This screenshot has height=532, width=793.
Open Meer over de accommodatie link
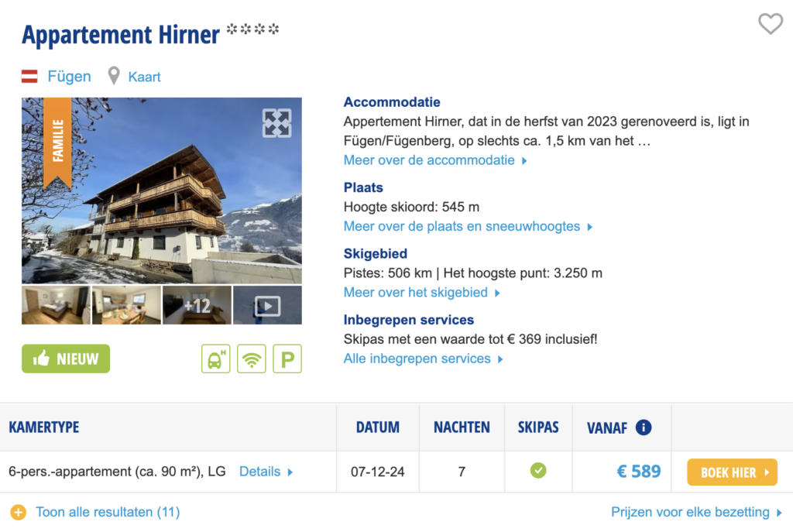point(435,160)
